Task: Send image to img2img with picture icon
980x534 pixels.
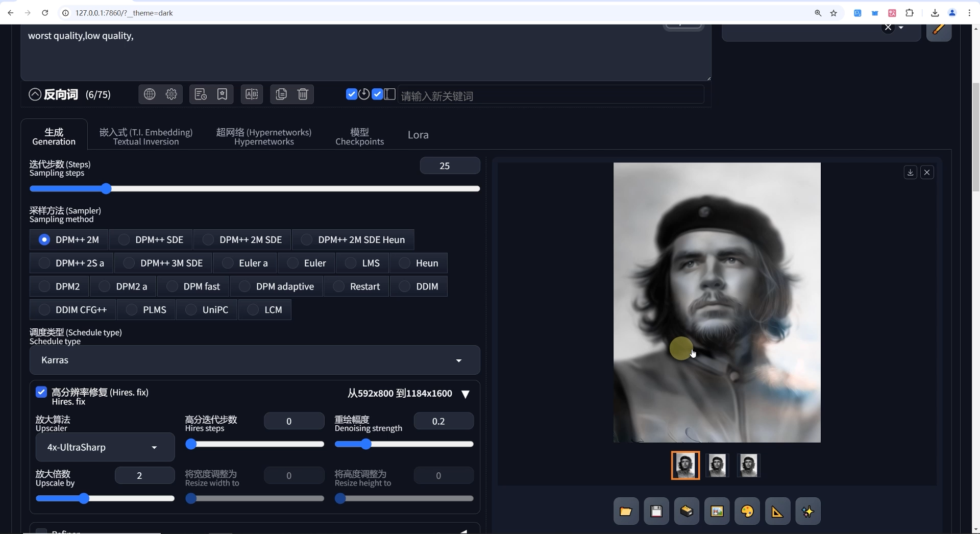Action: 717,511
